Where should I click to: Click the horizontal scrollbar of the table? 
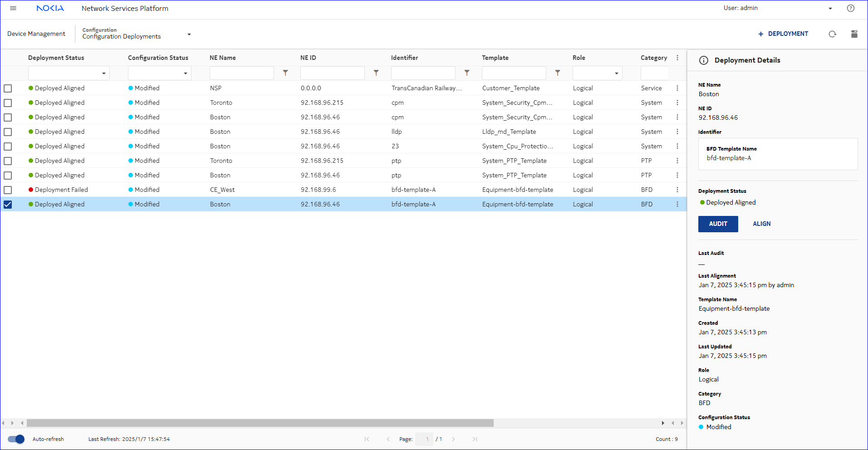pos(260,423)
